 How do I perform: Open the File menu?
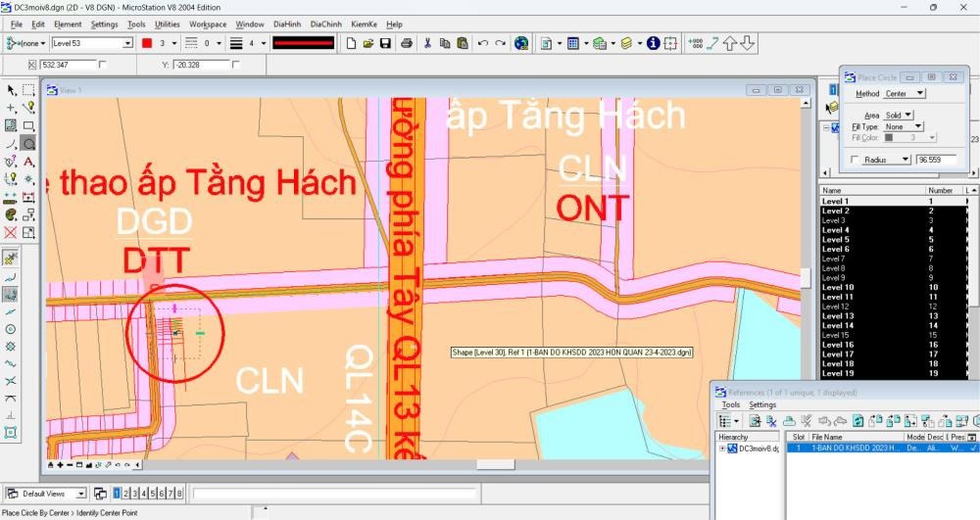17,24
